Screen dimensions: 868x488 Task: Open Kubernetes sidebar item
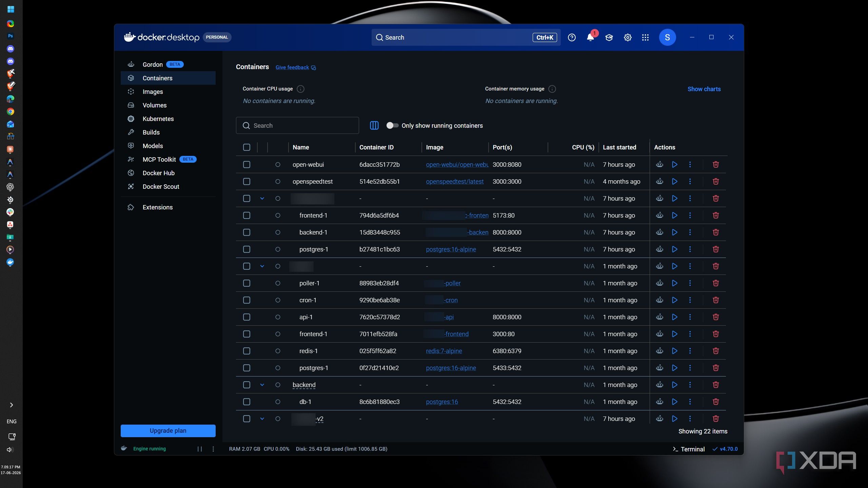[168, 119]
